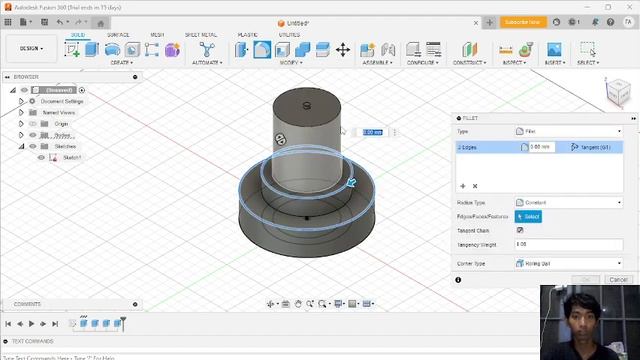Select the Create Form tool
640x360 pixels.
173,50
